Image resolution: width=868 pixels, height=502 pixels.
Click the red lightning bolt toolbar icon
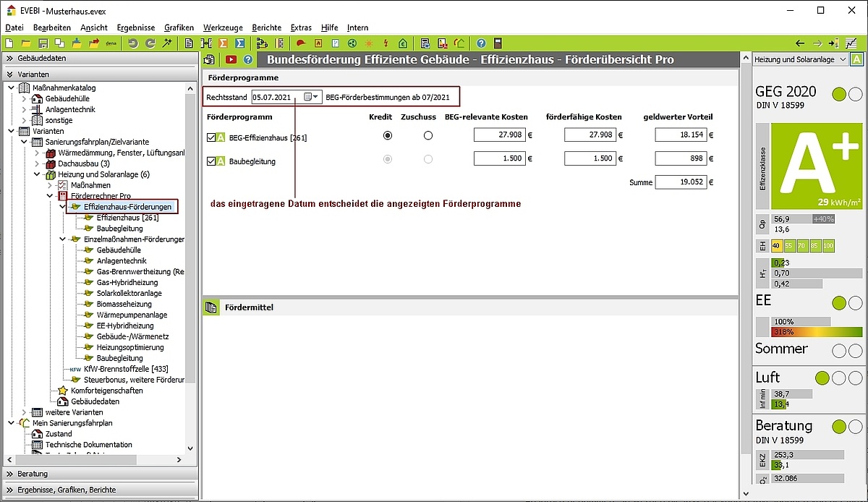pyautogui.click(x=386, y=43)
